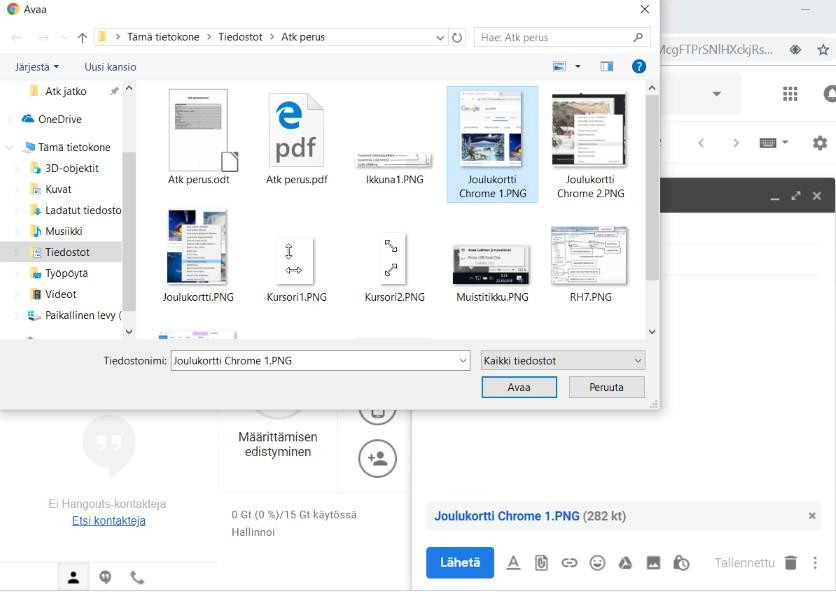Open the Hangouts contacts person tab

[74, 577]
